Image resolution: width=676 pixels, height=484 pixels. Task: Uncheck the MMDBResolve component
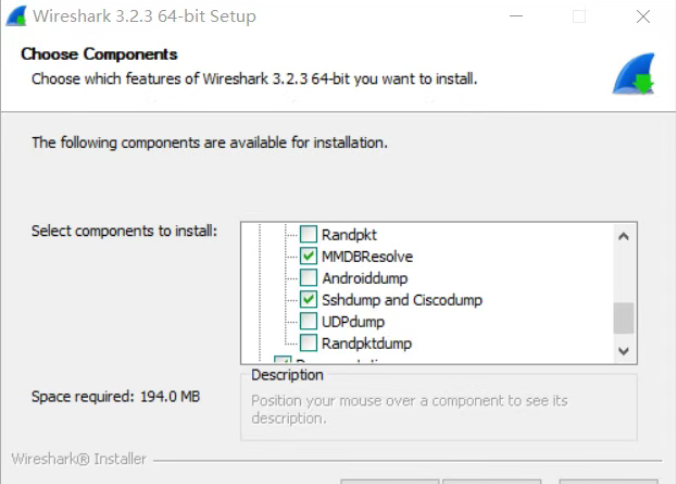pos(308,256)
